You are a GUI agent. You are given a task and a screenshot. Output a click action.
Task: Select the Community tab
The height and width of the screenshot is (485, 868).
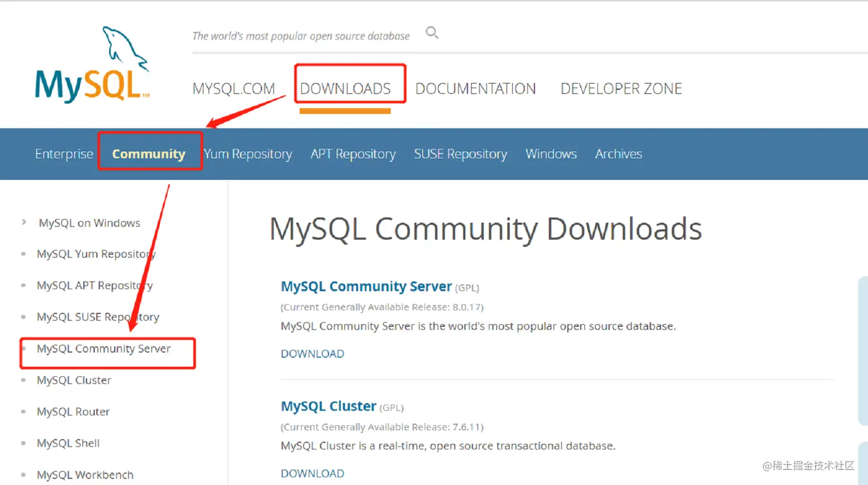149,154
